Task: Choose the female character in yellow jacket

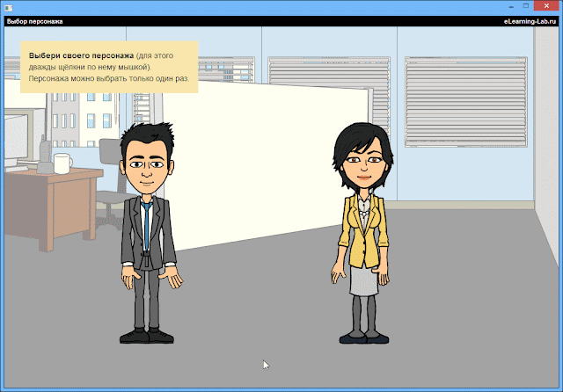Action: (362, 233)
